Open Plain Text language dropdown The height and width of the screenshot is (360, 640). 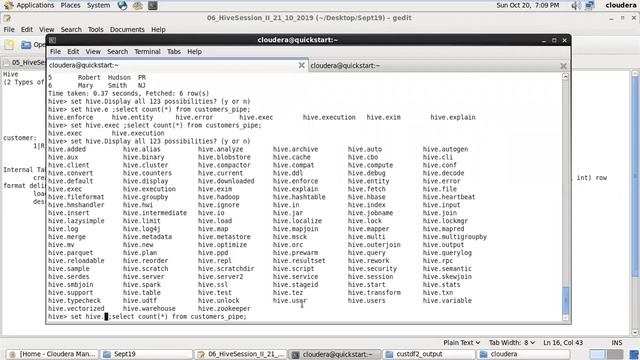pyautogui.click(x=462, y=342)
